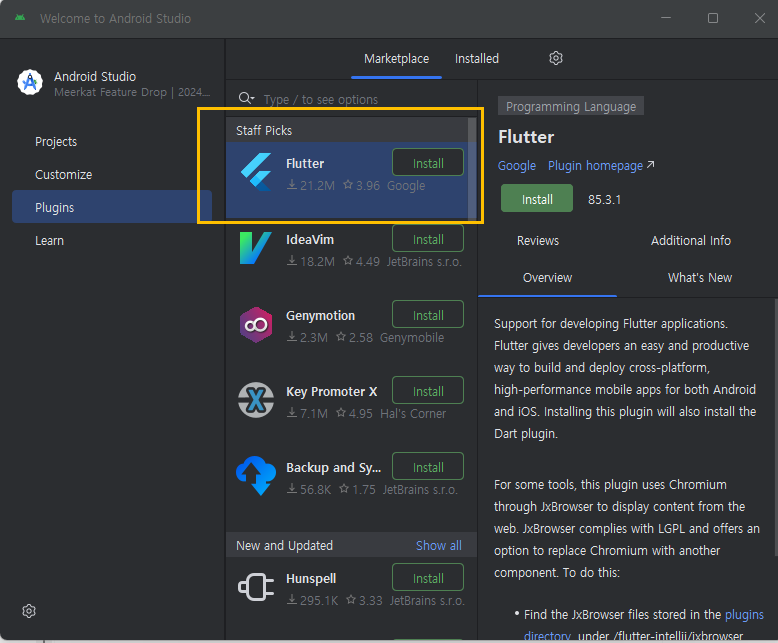
Task: Open the Reviews tab
Action: point(537,241)
